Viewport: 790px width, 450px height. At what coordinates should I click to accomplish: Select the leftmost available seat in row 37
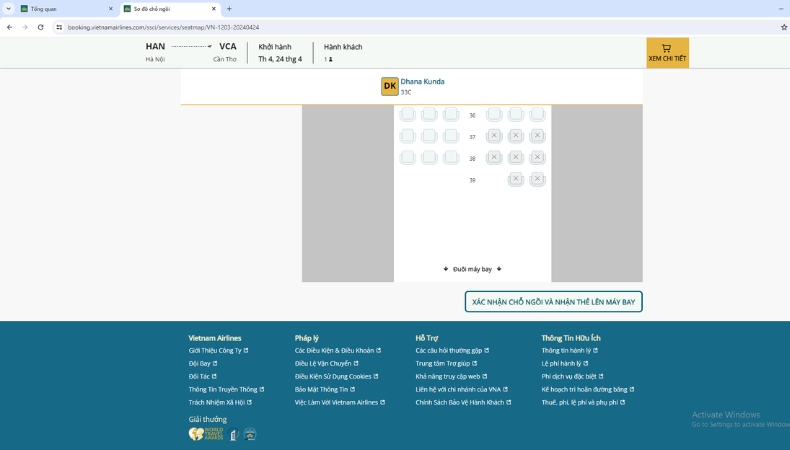click(407, 136)
